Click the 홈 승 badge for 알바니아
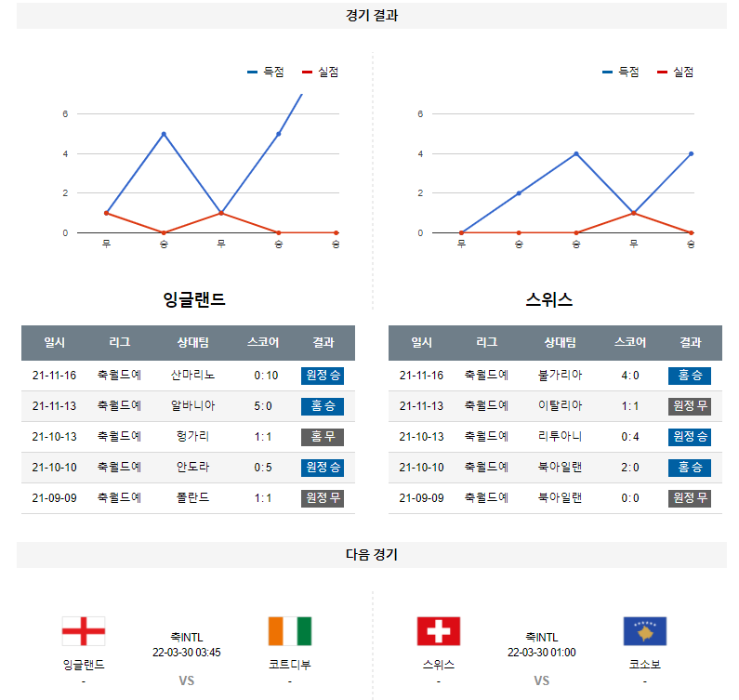Image resolution: width=739 pixels, height=700 pixels. tap(323, 406)
